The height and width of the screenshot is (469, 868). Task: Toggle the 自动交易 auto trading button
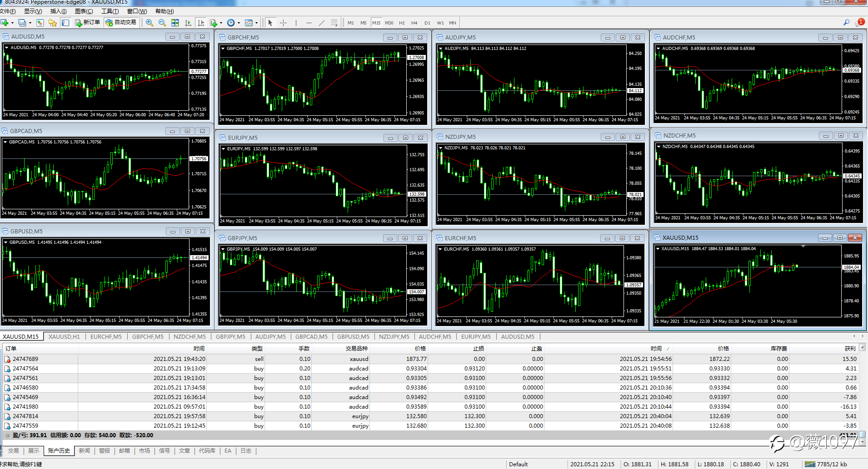[x=121, y=22]
